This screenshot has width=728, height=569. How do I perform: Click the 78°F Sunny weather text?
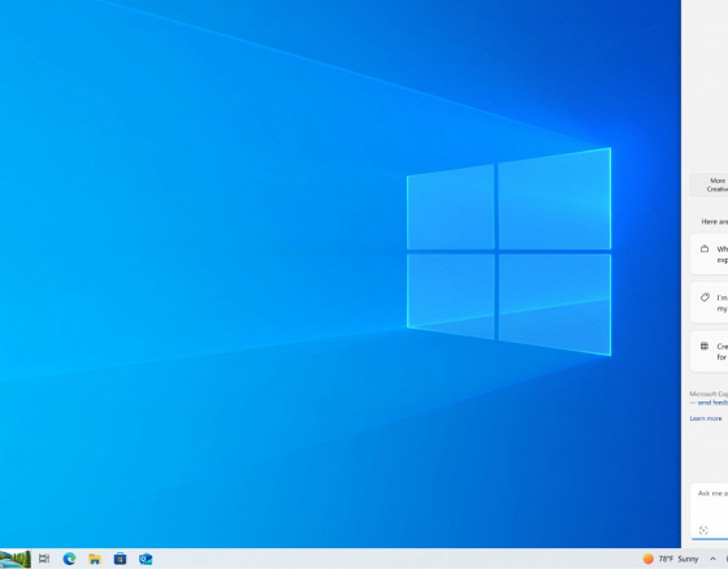678,559
